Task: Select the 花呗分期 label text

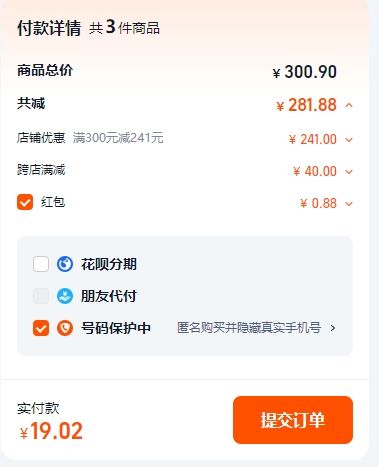Action: point(109,264)
